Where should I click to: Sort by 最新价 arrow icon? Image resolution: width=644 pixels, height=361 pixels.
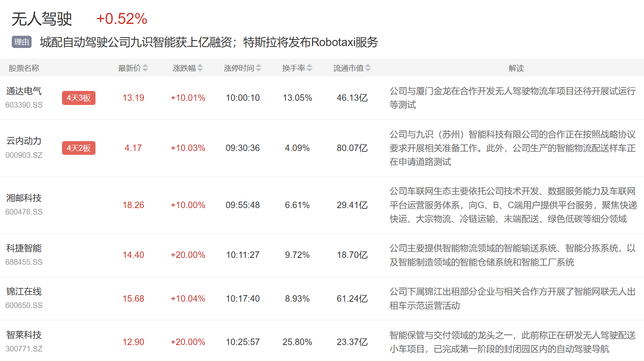[145, 68]
